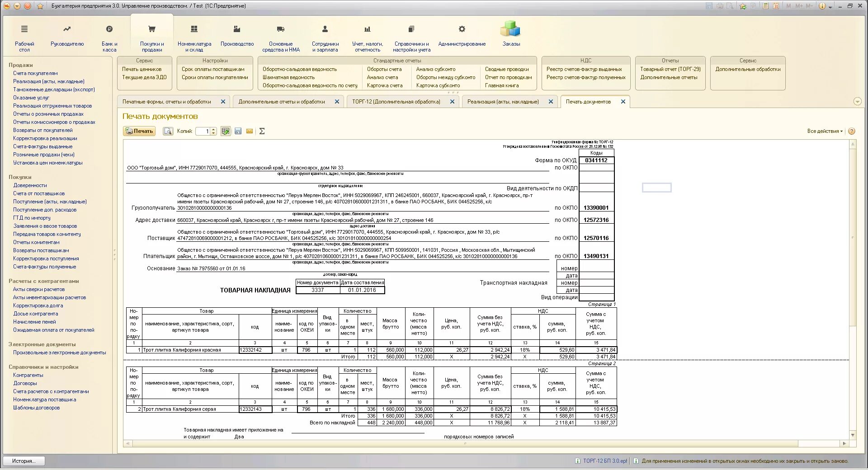Open the ТОРГ-12 БП 3.0.epf status link
This screenshot has width=868, height=470.
(605, 461)
